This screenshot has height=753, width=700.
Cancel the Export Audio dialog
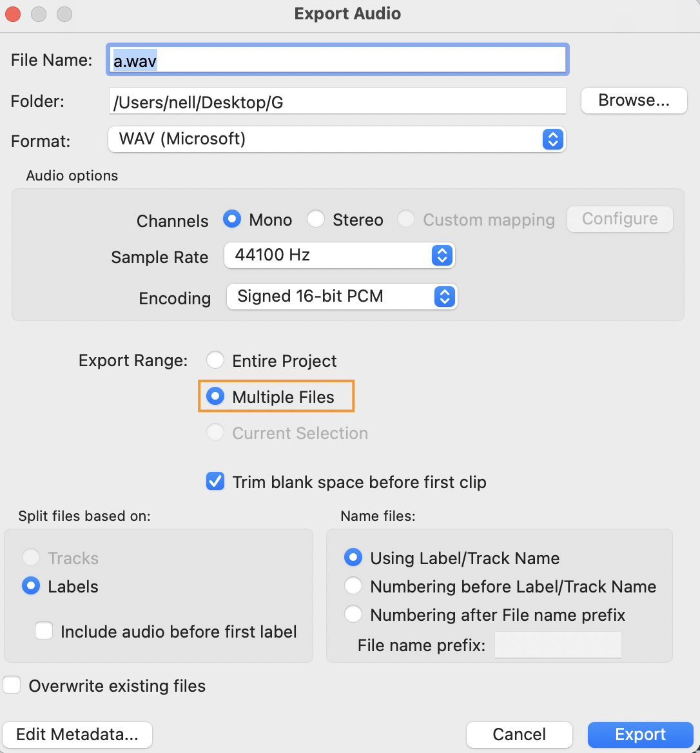click(x=519, y=735)
